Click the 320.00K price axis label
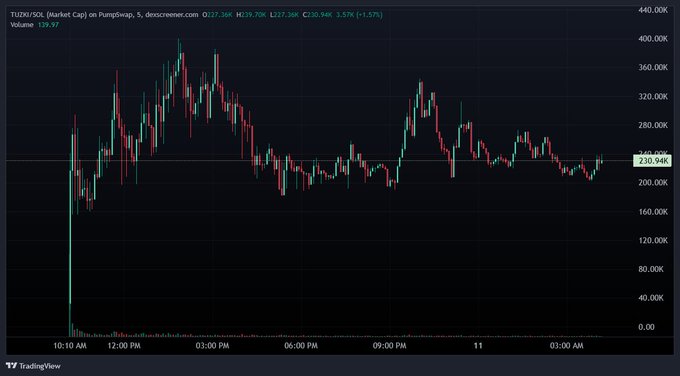680x376 pixels. [653, 96]
